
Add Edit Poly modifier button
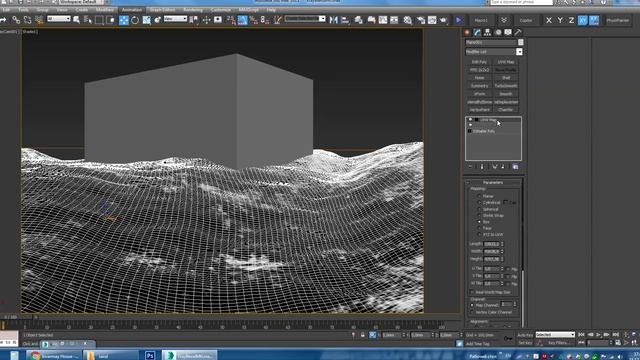coord(479,62)
